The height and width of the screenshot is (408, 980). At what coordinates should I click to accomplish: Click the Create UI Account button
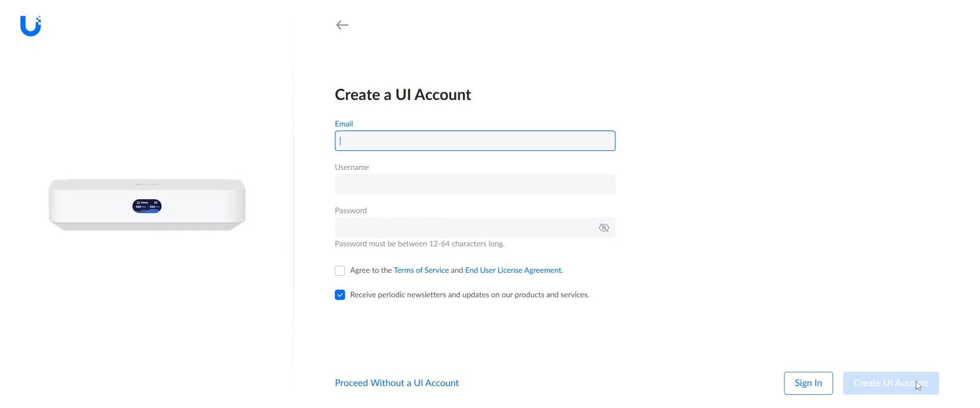pyautogui.click(x=891, y=384)
